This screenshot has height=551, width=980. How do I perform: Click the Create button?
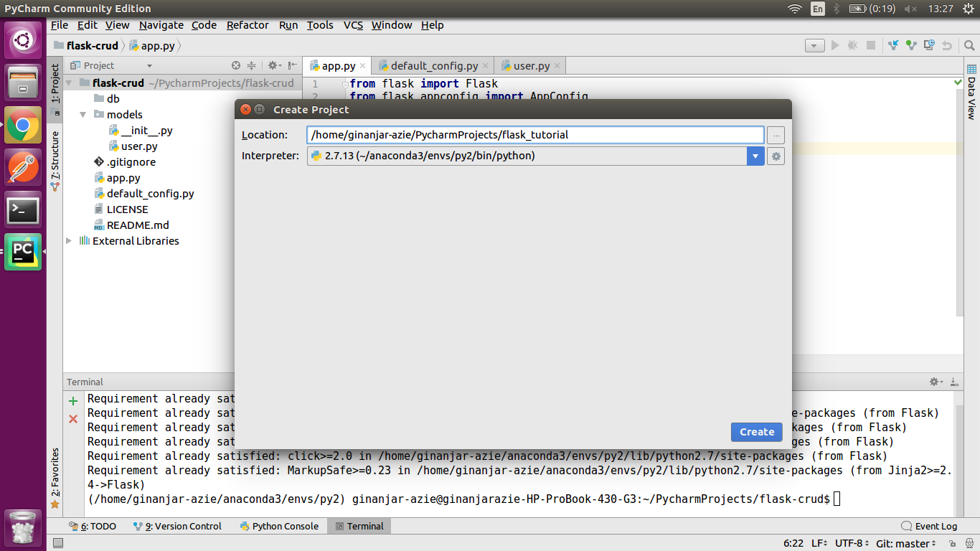point(757,431)
